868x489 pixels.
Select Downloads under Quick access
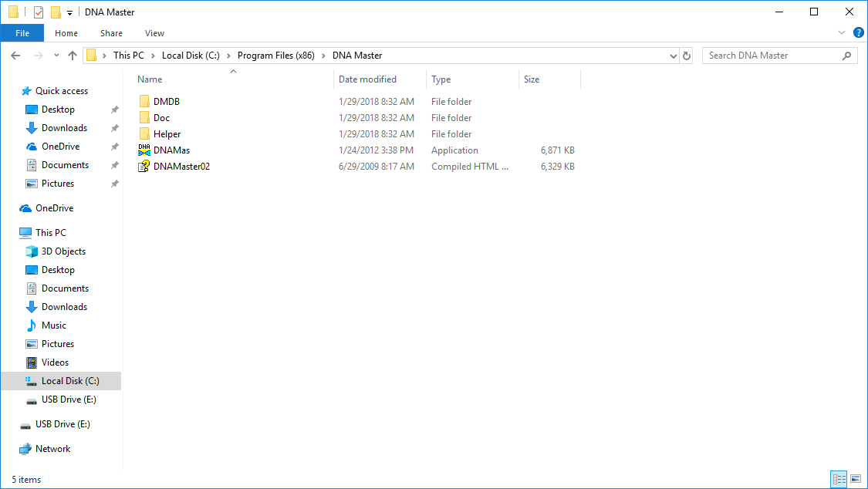pyautogui.click(x=64, y=128)
